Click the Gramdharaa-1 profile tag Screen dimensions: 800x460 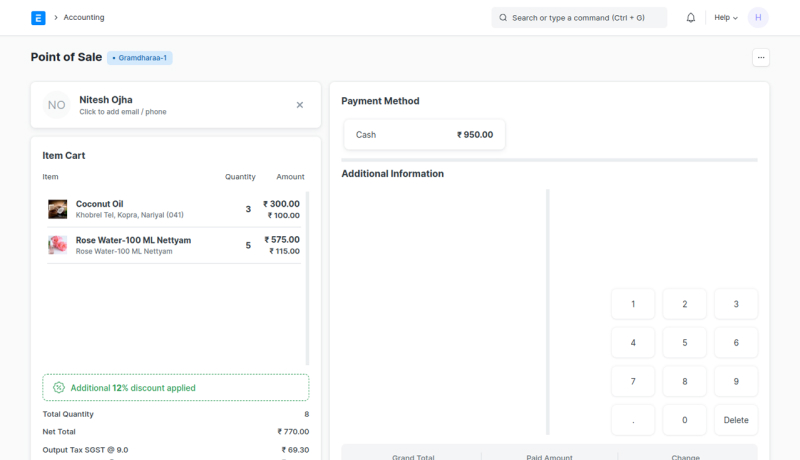[140, 58]
